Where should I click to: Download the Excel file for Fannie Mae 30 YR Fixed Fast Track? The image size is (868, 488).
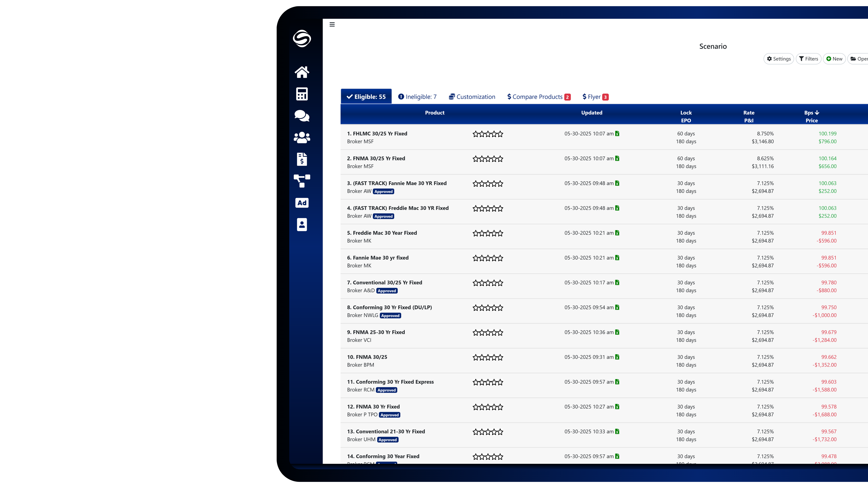[617, 183]
